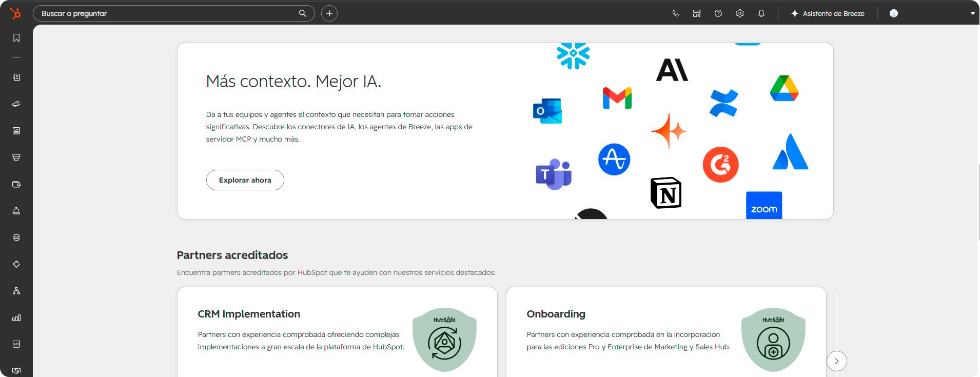Click the CRM Implementation HubSpot badge
This screenshot has height=377, width=980.
point(444,340)
